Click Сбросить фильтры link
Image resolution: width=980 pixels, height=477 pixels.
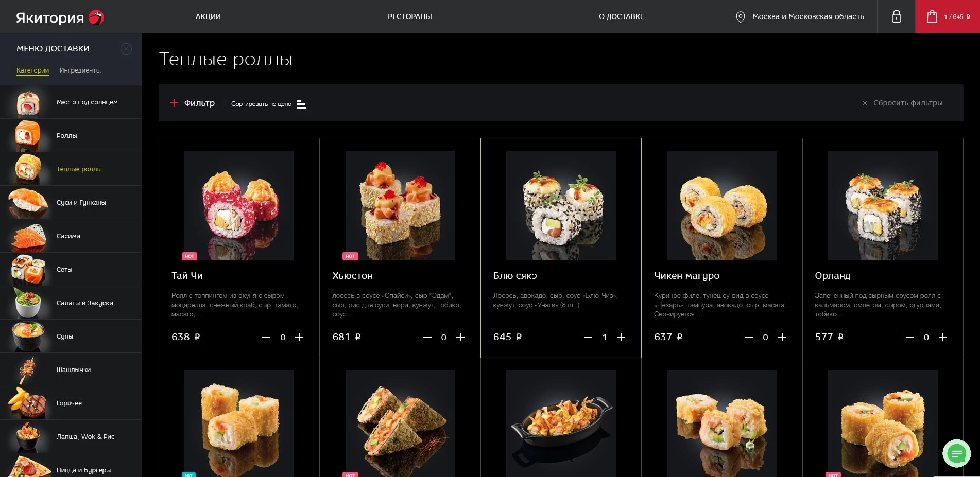tap(908, 103)
